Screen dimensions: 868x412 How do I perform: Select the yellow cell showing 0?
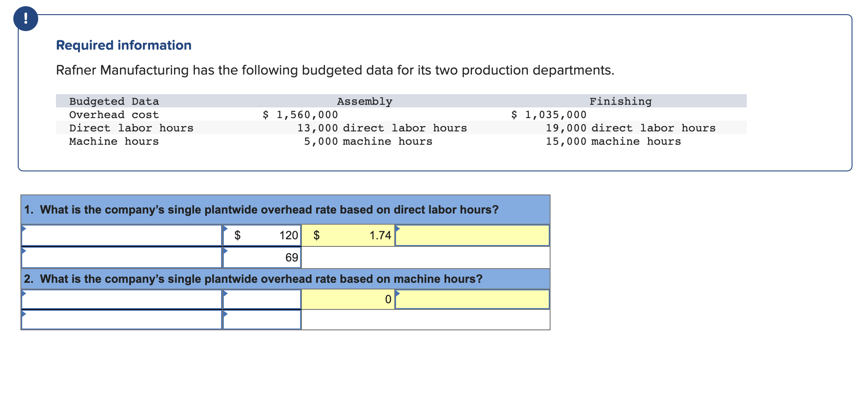click(348, 299)
